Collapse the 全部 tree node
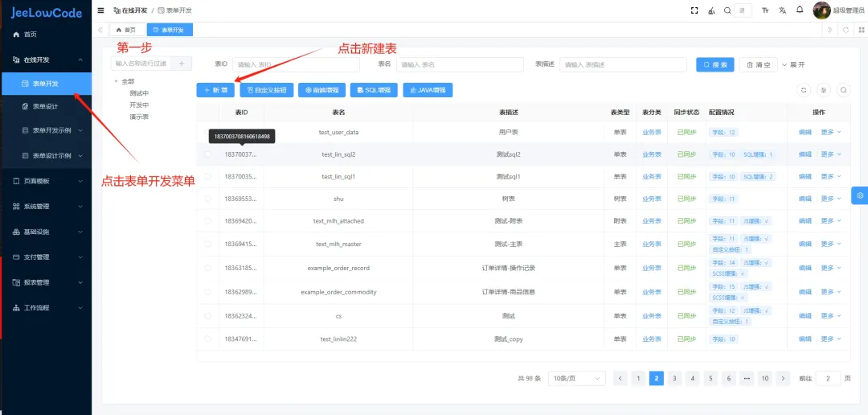This screenshot has height=415, width=868. (x=117, y=81)
